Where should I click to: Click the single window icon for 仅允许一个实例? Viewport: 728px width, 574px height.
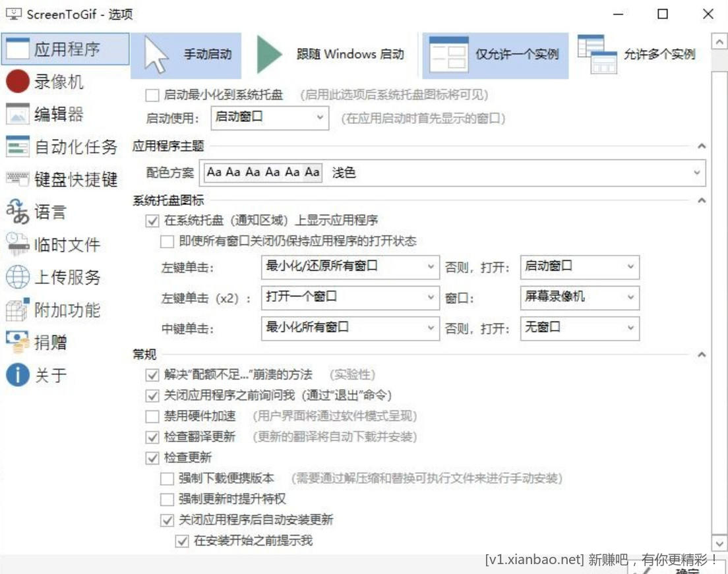tap(448, 55)
